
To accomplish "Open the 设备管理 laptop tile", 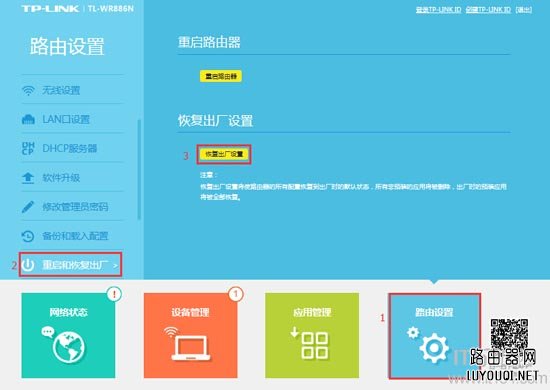I will point(190,336).
